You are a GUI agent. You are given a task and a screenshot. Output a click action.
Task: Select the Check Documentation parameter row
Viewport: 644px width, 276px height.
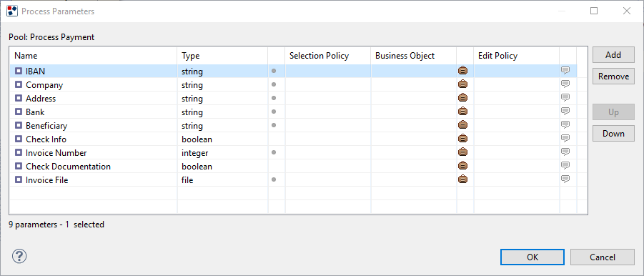coord(293,167)
